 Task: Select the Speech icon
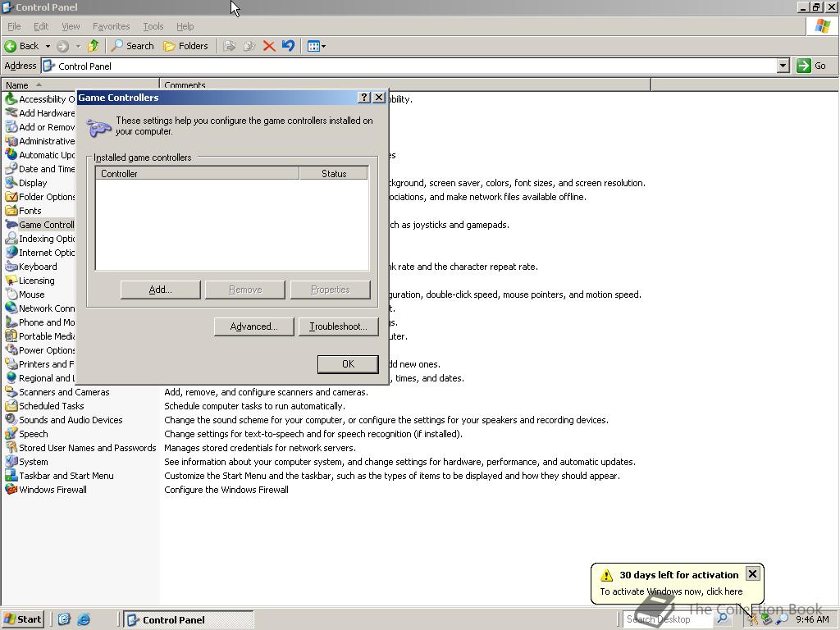(11, 433)
